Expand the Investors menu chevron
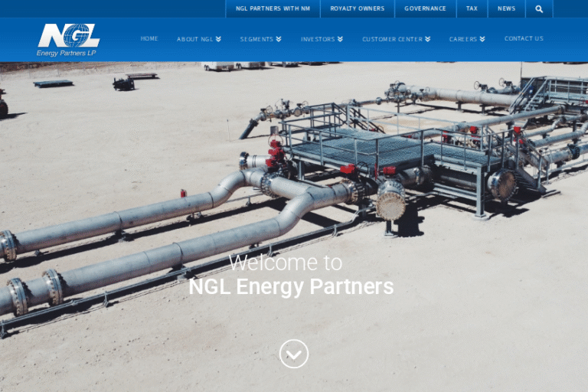Screen dimensions: 588x392 tap(340, 39)
